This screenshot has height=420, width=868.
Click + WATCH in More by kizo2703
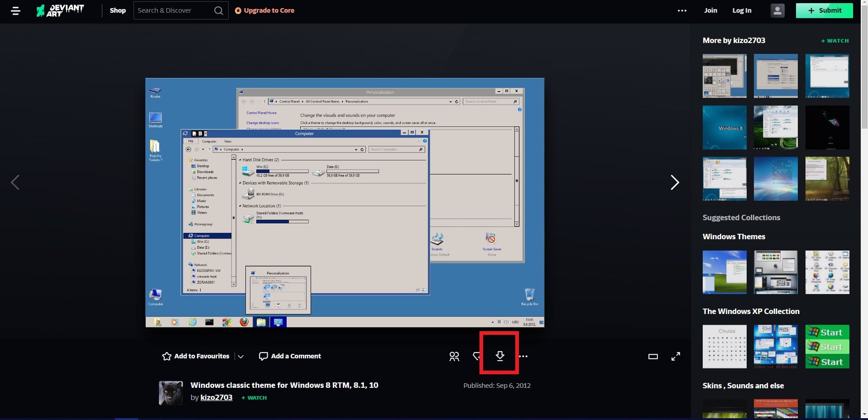tap(835, 41)
